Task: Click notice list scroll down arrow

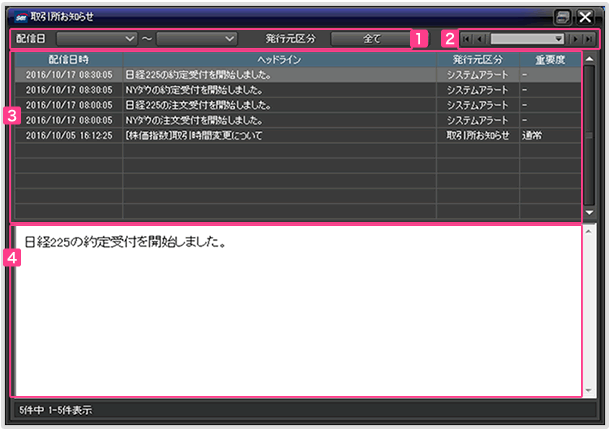Action: [x=589, y=212]
